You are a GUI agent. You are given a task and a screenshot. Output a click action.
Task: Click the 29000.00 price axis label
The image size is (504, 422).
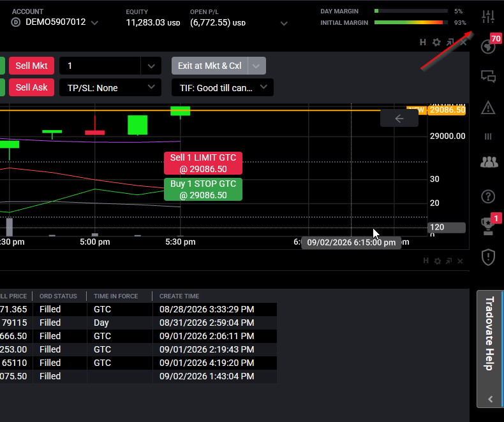pyautogui.click(x=448, y=136)
